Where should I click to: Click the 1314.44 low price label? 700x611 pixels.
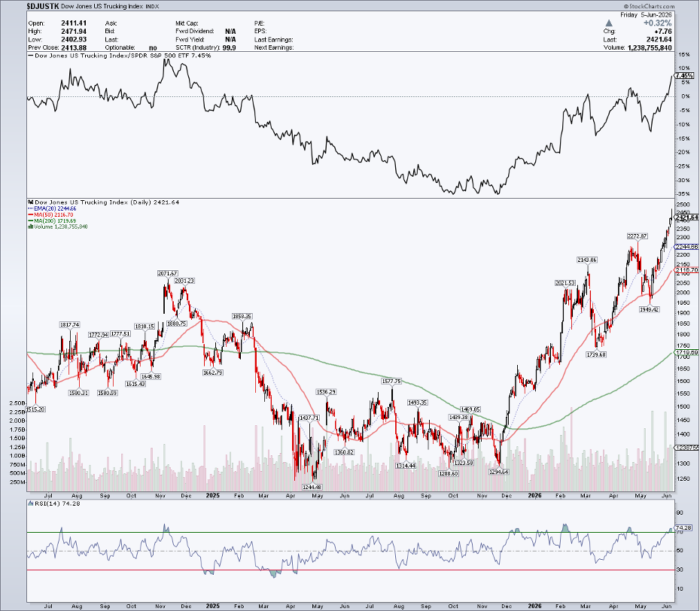tap(406, 466)
